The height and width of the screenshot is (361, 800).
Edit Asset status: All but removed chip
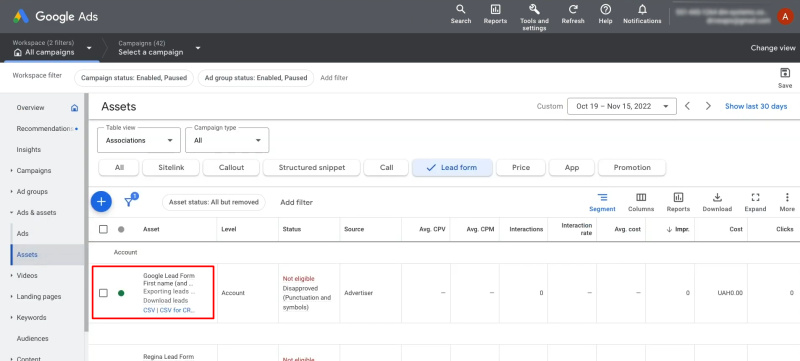(x=214, y=202)
